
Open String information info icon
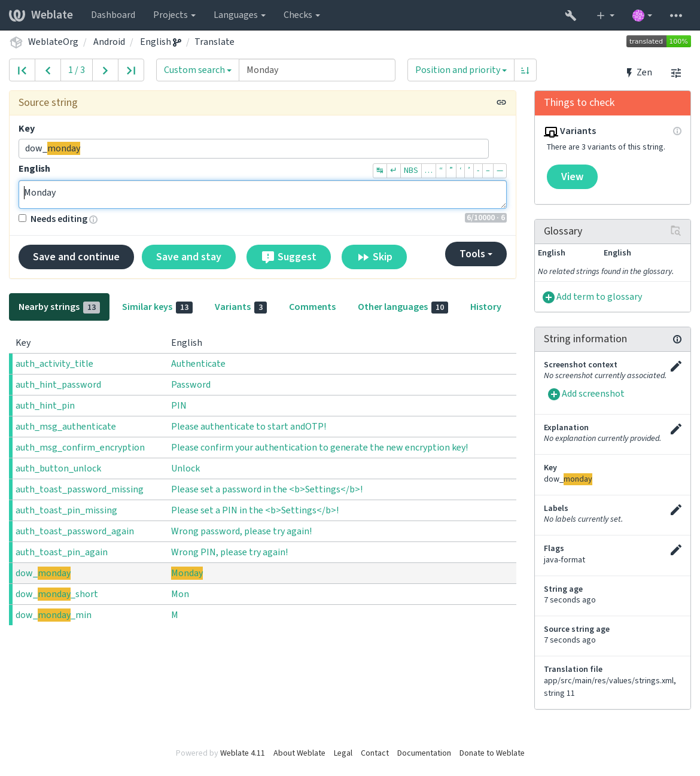coord(677,339)
